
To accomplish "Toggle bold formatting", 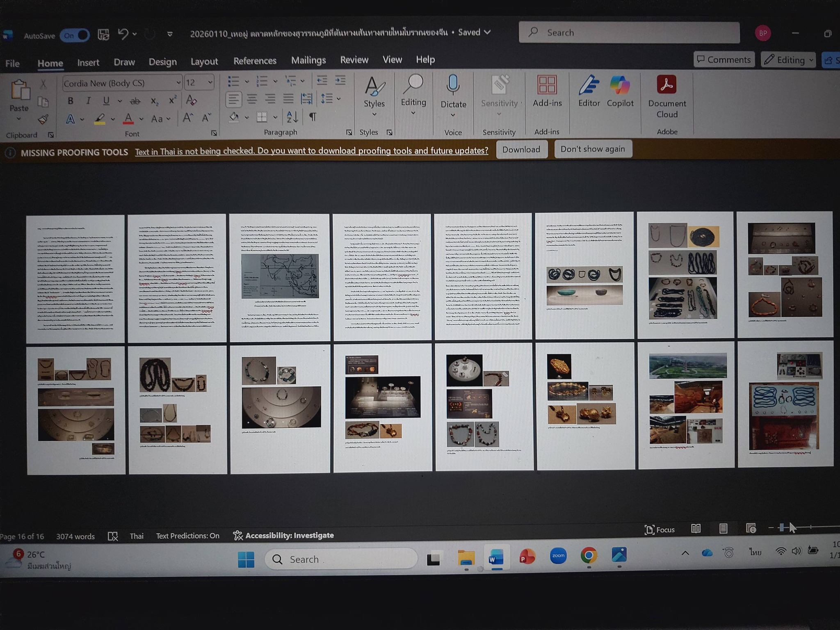I will point(71,101).
